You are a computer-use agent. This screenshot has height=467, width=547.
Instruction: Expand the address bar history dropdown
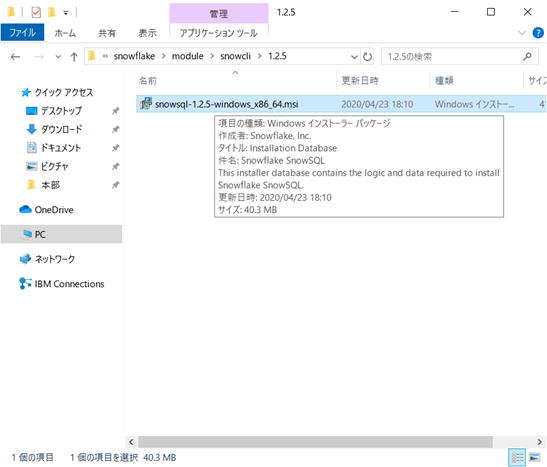point(354,57)
